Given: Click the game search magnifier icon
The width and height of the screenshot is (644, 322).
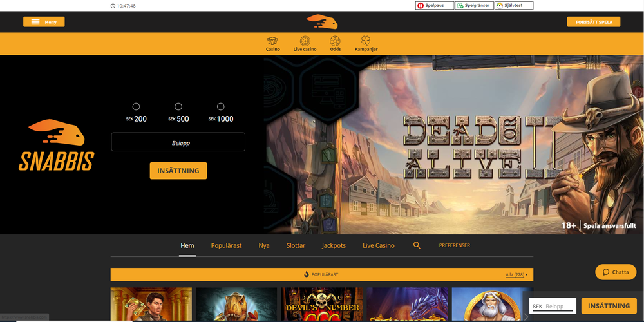Looking at the screenshot, I should point(417,245).
